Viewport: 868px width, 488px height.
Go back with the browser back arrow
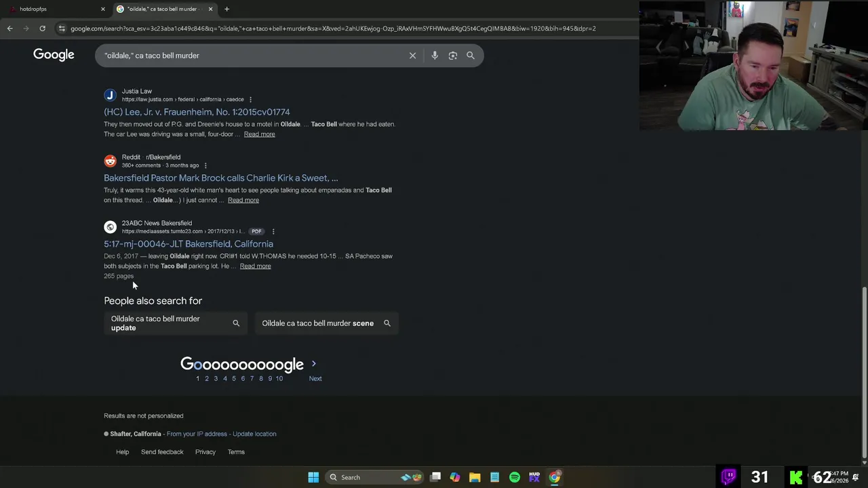point(9,28)
